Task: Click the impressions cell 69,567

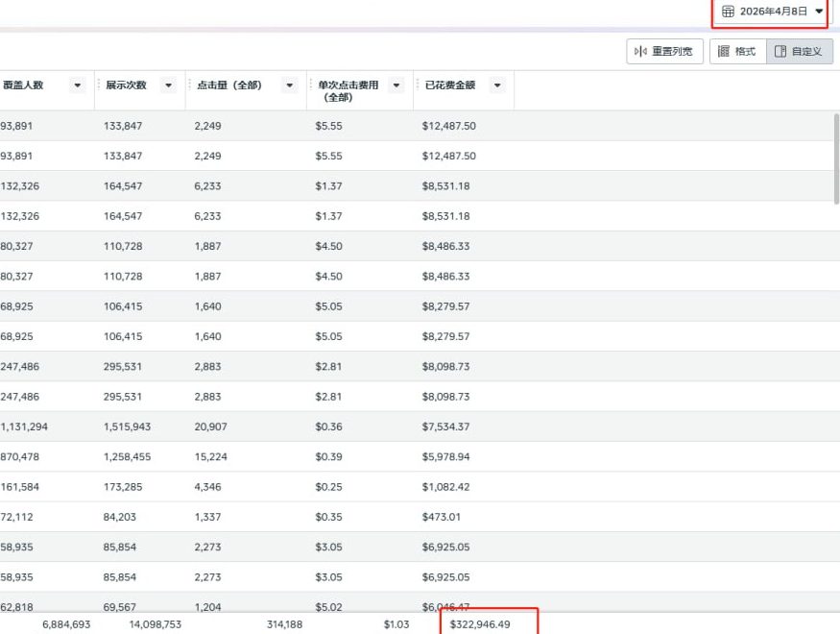Action: point(119,607)
